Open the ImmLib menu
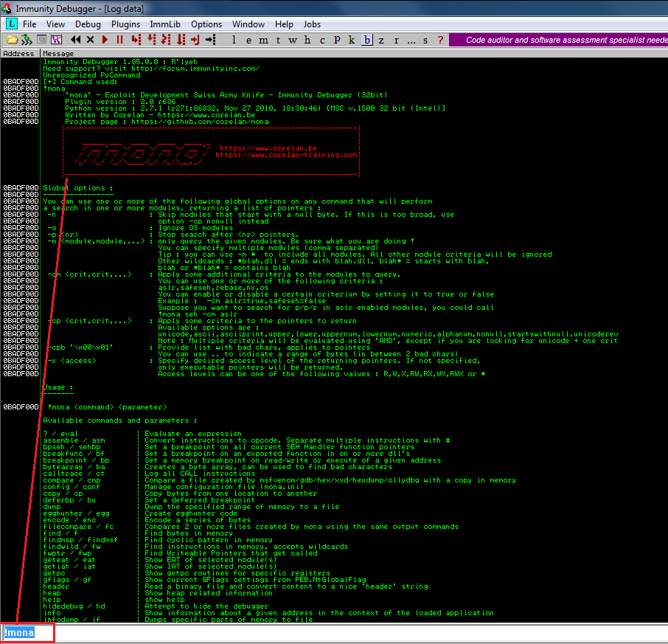Screen dimensions: 668x644 click(165, 24)
